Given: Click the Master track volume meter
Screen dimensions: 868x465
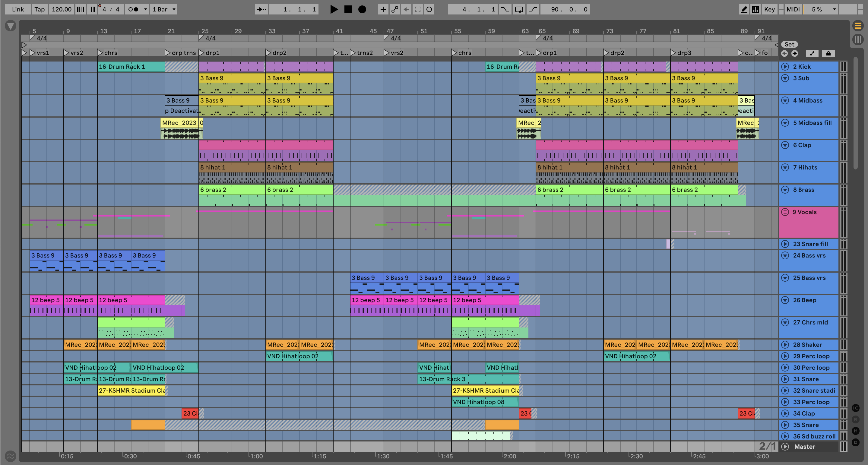Looking at the screenshot, I should click(843, 447).
